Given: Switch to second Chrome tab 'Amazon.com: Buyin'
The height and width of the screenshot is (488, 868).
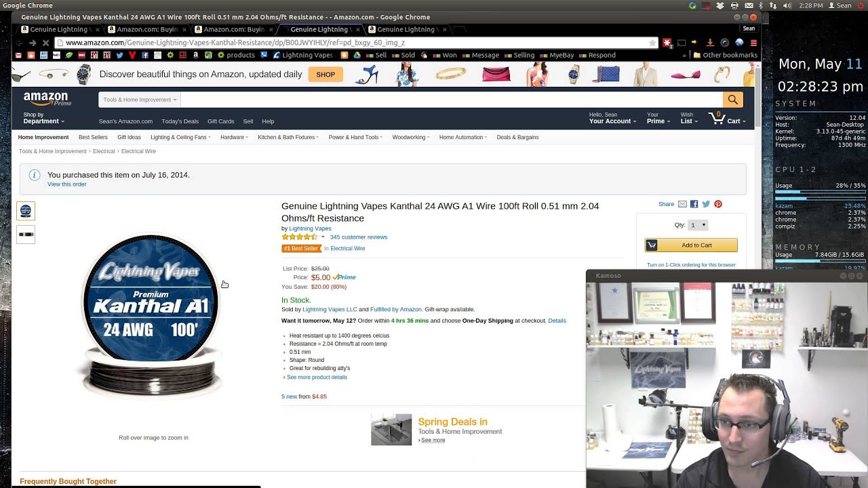Looking at the screenshot, I should (x=146, y=30).
